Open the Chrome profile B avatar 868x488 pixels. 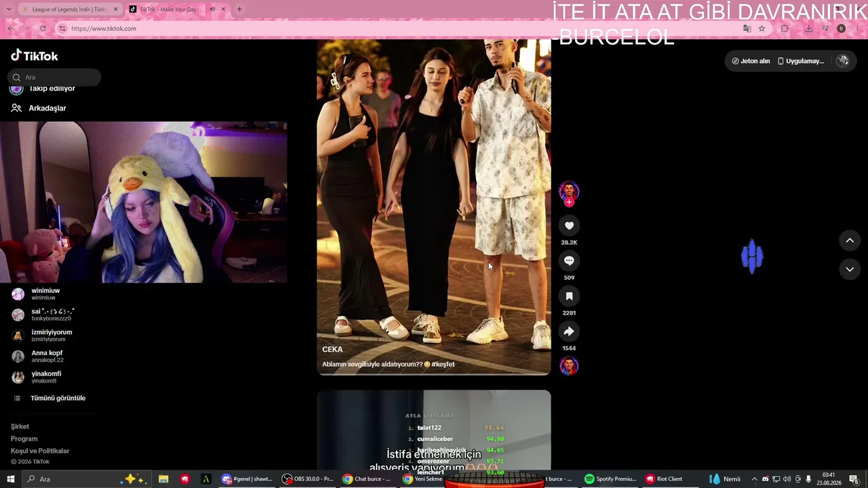(842, 28)
